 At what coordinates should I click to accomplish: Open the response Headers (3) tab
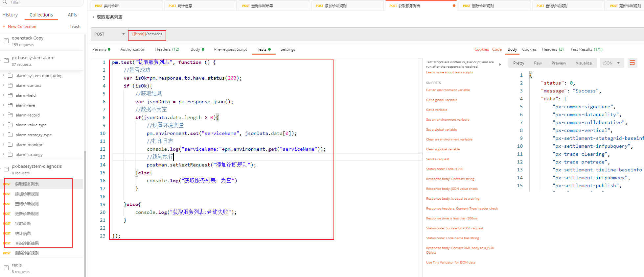point(553,49)
